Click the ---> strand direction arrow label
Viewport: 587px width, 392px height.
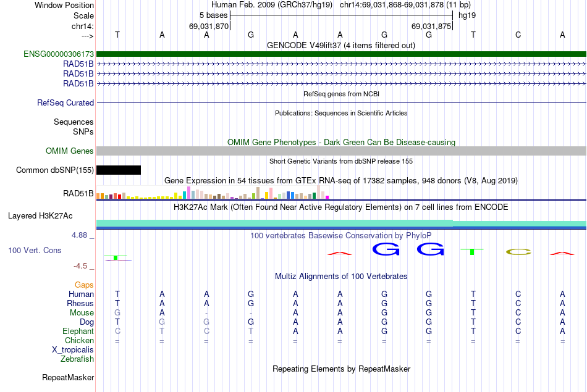[87, 36]
